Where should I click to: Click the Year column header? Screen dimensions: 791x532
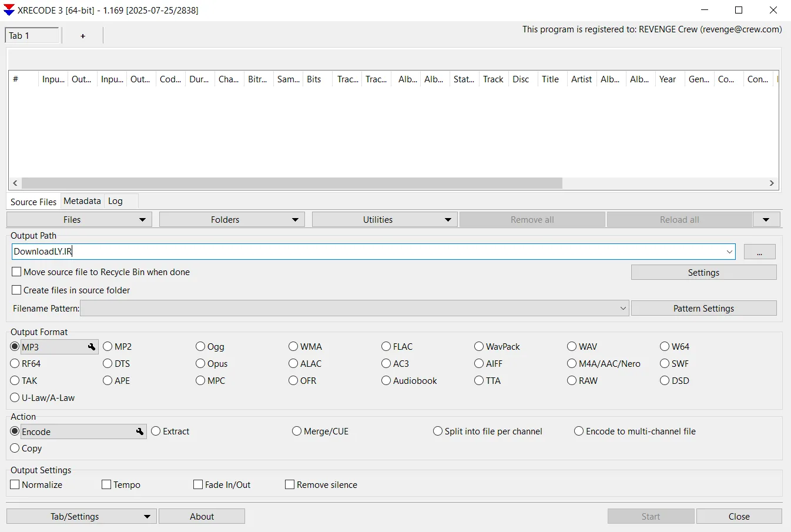(x=670, y=79)
